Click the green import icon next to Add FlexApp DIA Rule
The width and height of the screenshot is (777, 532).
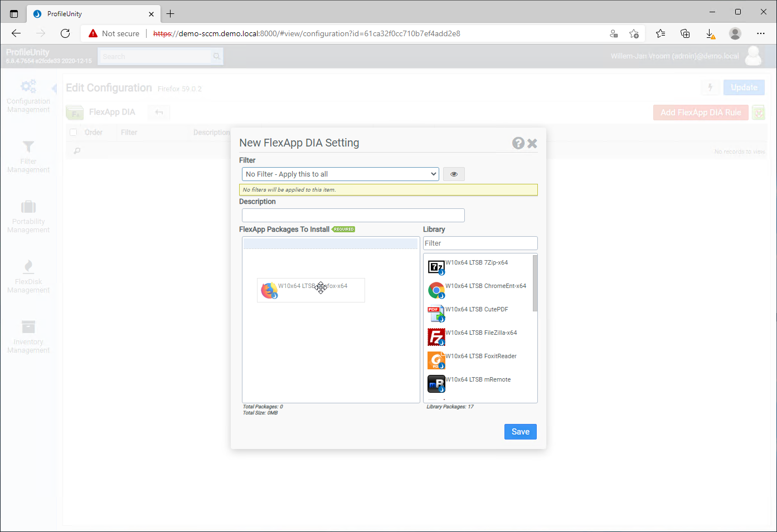click(759, 112)
